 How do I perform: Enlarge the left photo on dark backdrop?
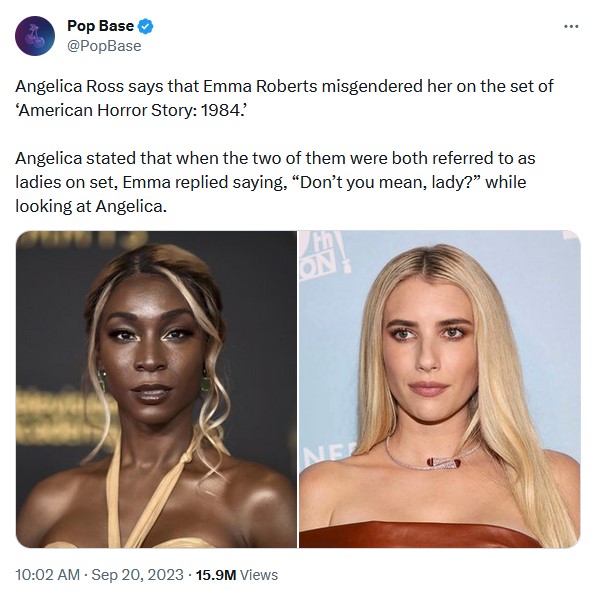coord(156,389)
